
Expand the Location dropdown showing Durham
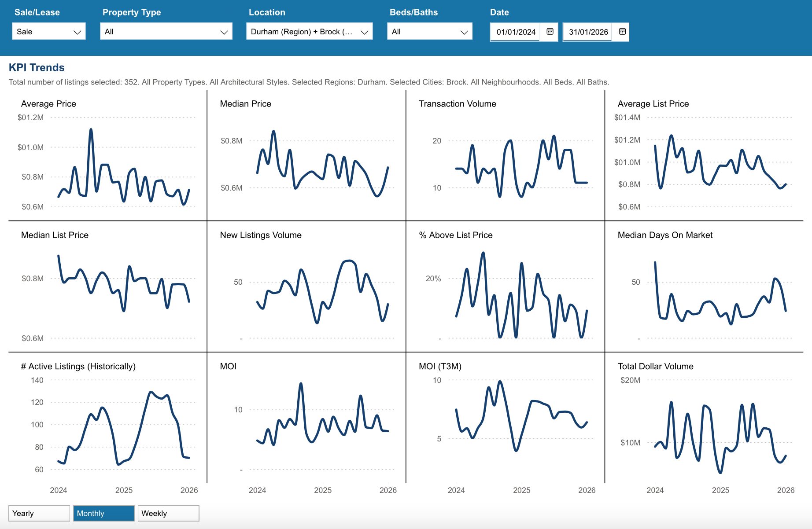pyautogui.click(x=309, y=32)
